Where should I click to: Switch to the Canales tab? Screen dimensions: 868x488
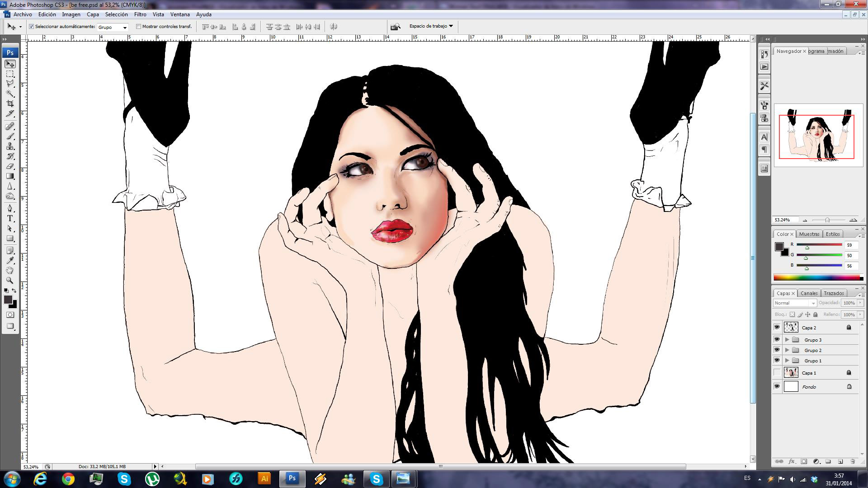point(809,293)
